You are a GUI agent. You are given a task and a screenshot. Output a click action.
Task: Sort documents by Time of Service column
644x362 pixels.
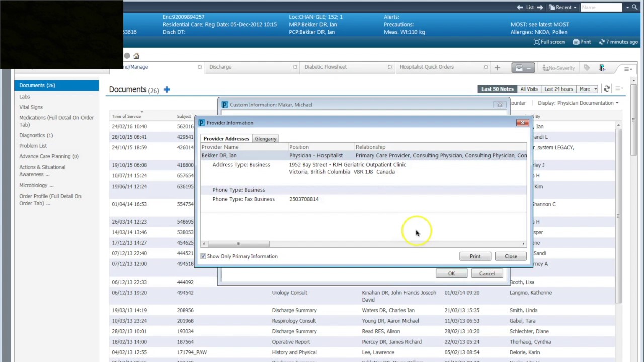click(x=126, y=116)
